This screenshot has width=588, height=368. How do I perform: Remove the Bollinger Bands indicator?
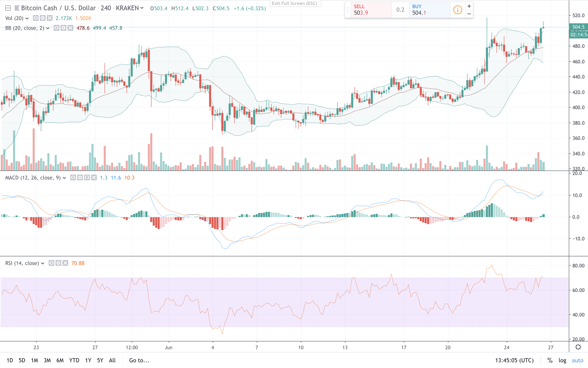pos(70,28)
